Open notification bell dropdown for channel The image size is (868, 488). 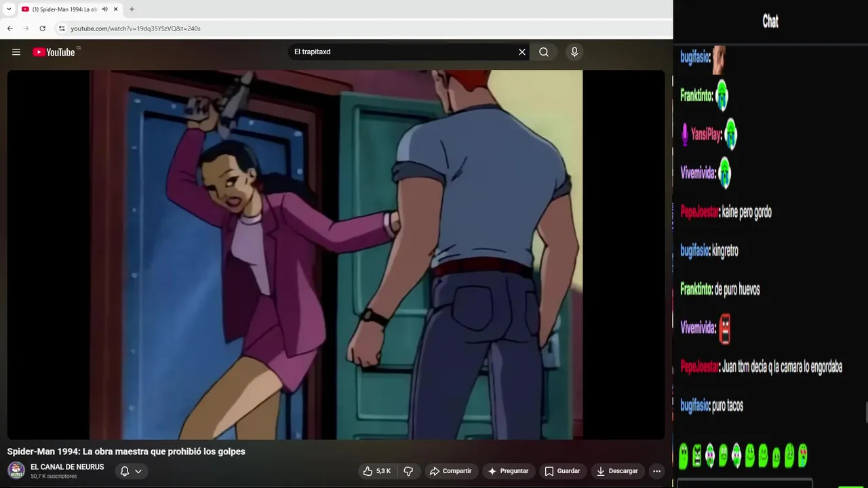click(x=131, y=471)
